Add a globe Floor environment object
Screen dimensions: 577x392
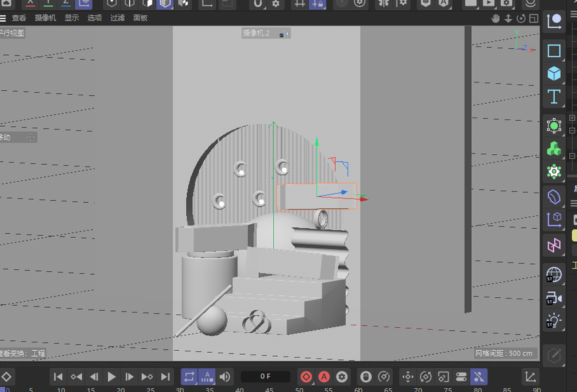click(554, 274)
